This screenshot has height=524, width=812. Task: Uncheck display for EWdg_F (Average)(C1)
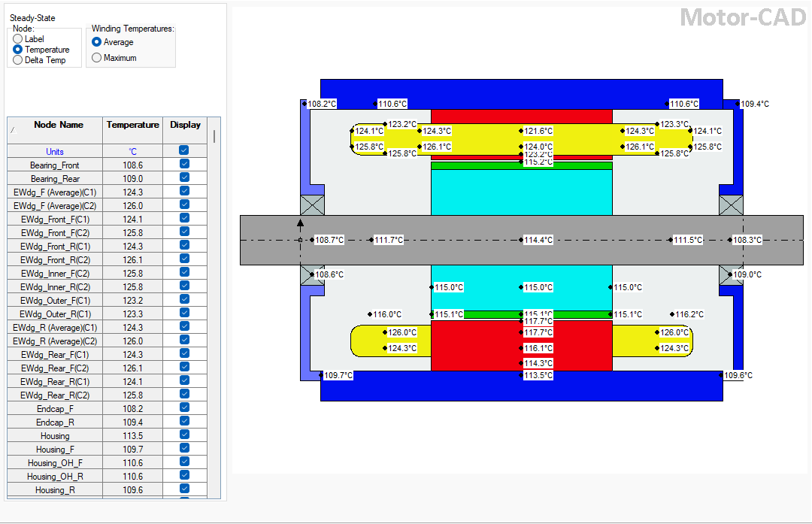(x=184, y=190)
